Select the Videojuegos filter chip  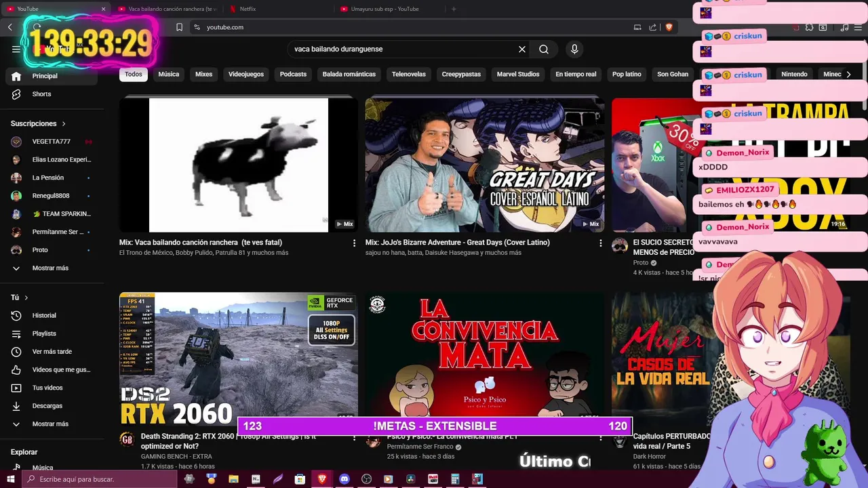[x=246, y=75]
